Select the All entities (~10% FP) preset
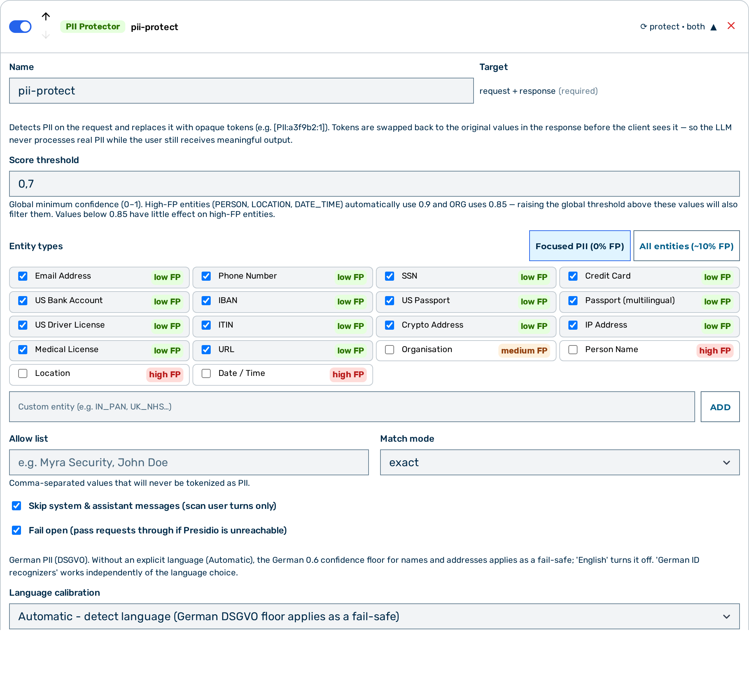 point(686,246)
